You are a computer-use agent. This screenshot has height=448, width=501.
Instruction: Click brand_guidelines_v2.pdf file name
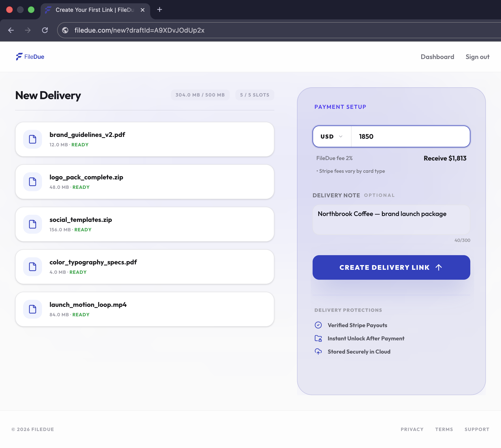click(87, 135)
